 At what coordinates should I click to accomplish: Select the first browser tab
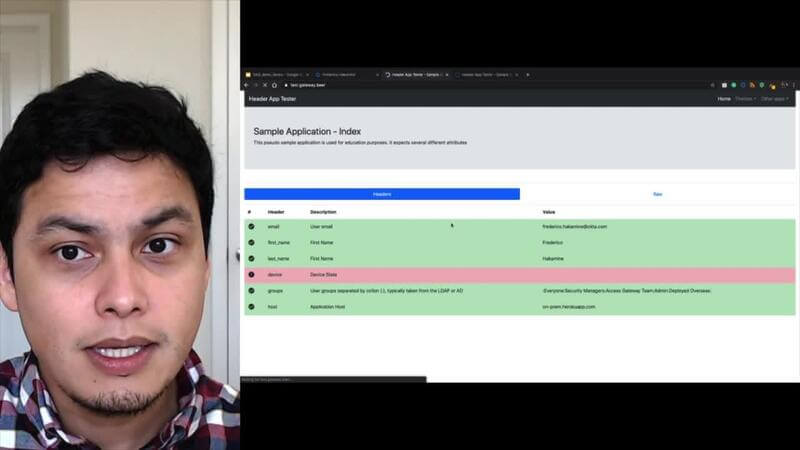coord(276,74)
